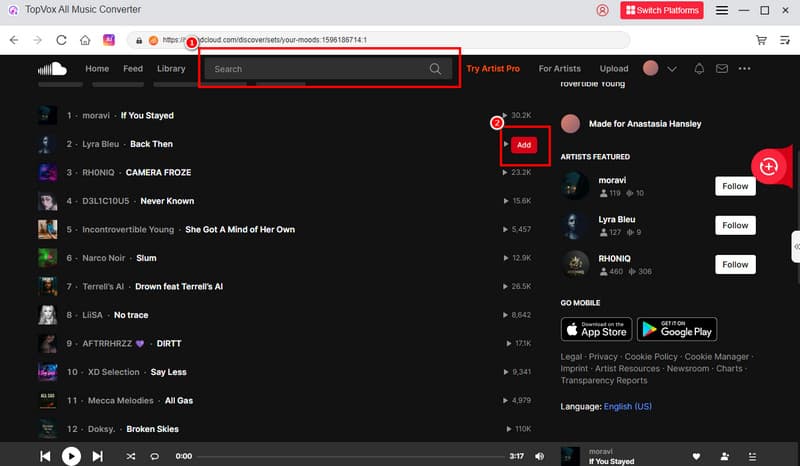Change language via English (US) link
The image size is (800, 466).
(x=628, y=407)
